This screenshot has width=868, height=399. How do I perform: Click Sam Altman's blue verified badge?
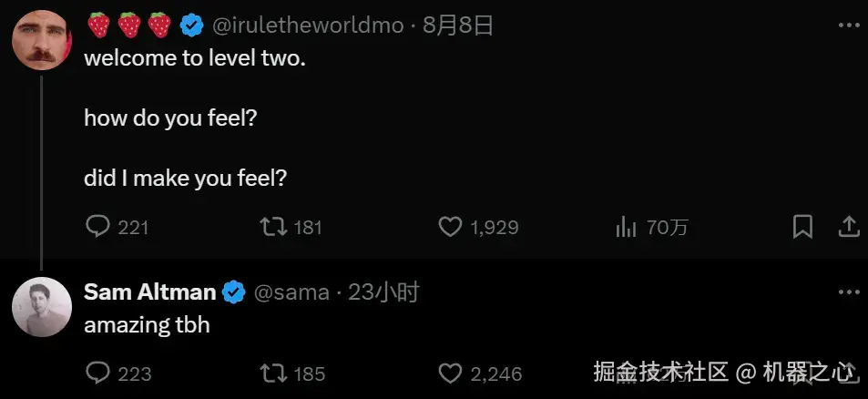click(x=234, y=292)
